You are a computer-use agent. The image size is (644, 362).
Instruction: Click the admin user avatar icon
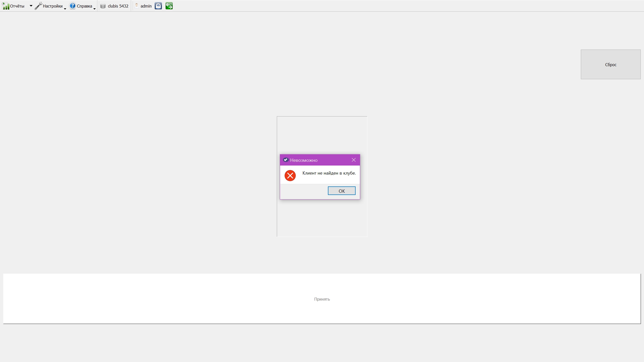[x=137, y=6]
